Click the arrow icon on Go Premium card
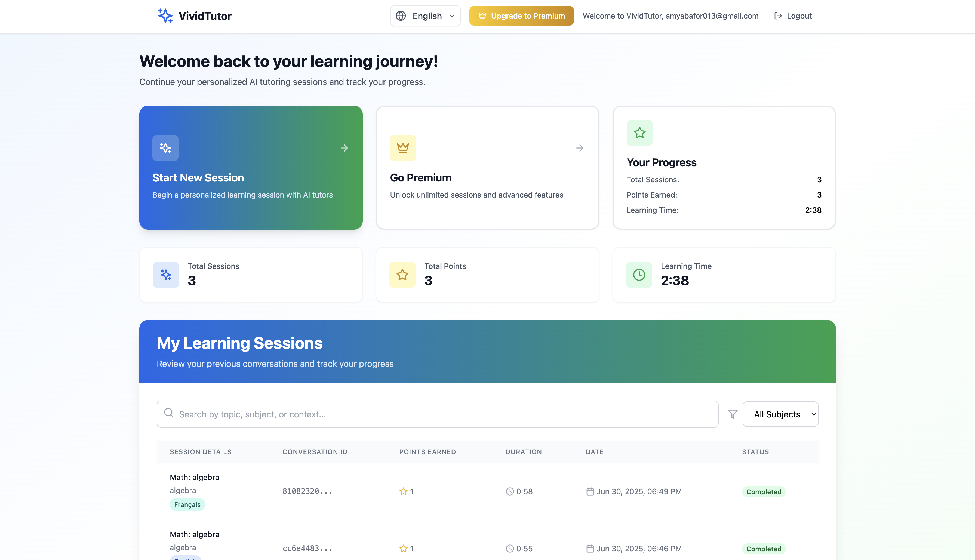 pyautogui.click(x=580, y=148)
